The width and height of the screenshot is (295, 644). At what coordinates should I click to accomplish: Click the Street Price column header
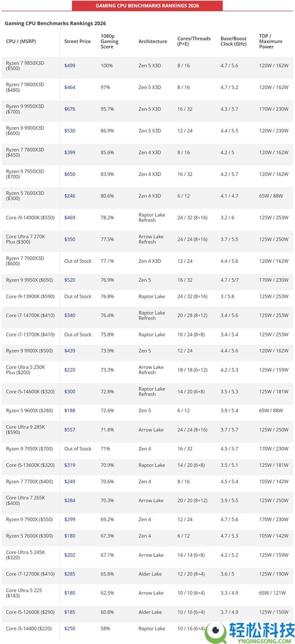(x=77, y=42)
